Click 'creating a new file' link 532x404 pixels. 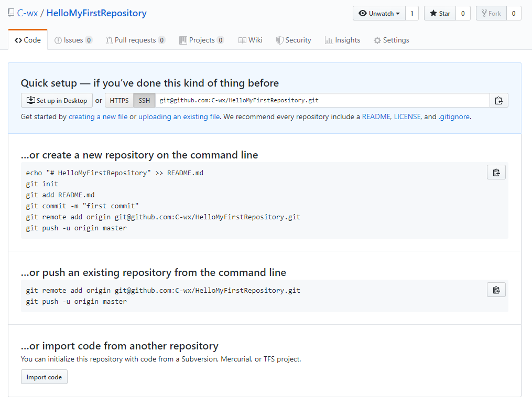pos(98,117)
